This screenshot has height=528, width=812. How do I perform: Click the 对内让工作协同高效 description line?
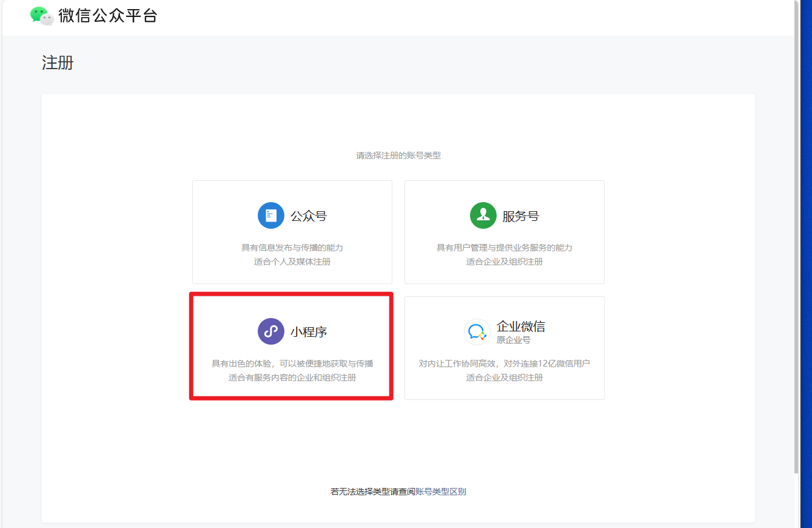[x=505, y=364]
